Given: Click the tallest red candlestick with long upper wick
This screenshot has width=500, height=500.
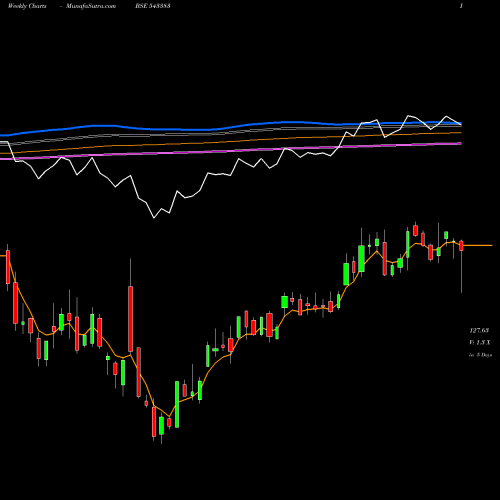Looking at the screenshot, I should (130, 319).
